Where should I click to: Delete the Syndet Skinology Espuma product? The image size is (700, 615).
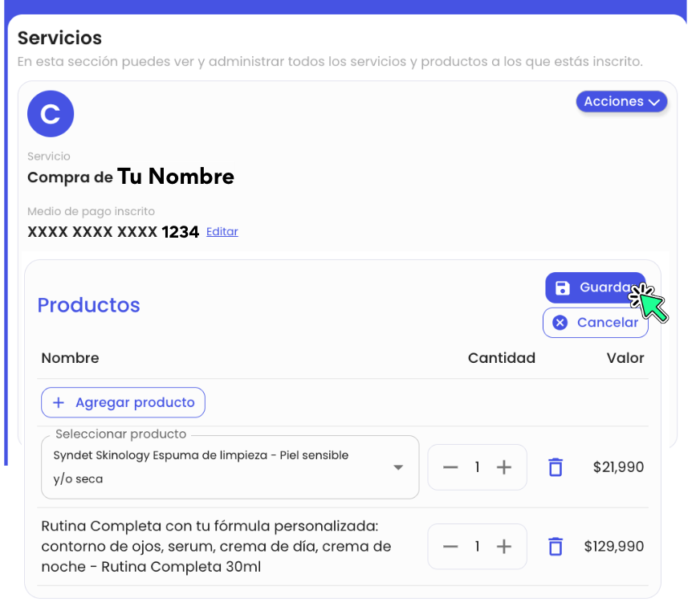[556, 467]
